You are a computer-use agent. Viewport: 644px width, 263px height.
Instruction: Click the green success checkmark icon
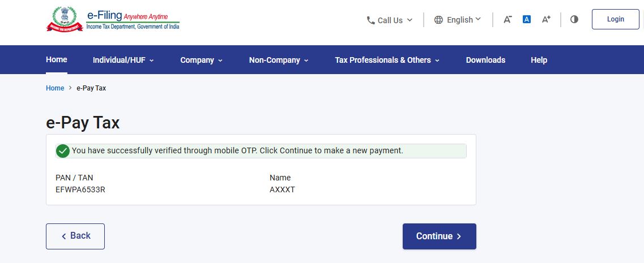pos(63,151)
